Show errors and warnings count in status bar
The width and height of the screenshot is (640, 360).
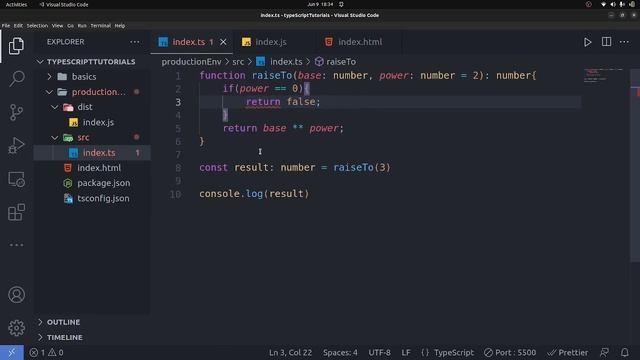click(46, 352)
